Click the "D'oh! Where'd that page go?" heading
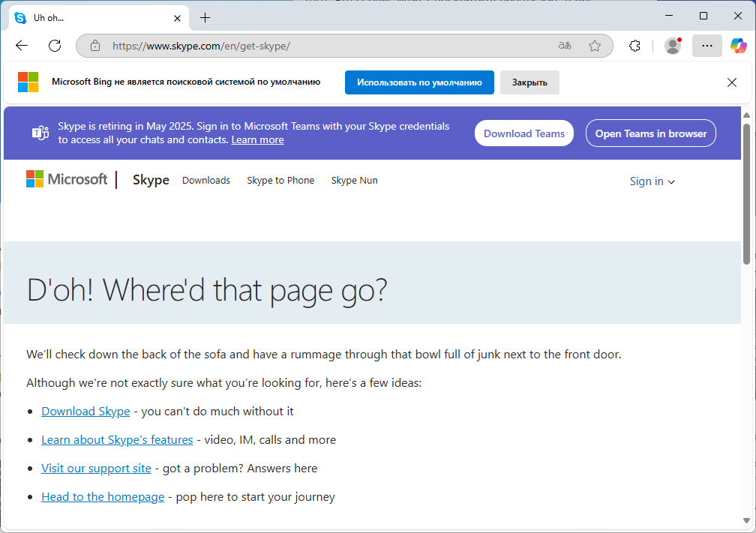Image resolution: width=756 pixels, height=533 pixels. click(207, 290)
